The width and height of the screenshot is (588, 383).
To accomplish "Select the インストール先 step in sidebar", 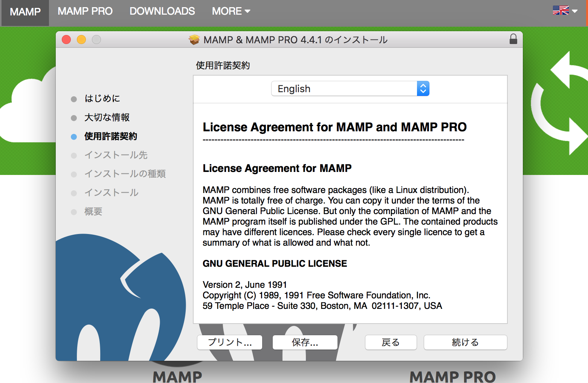I will pos(116,155).
